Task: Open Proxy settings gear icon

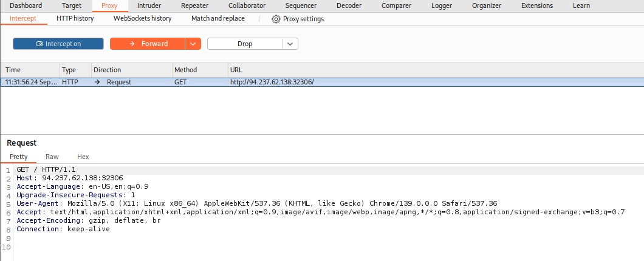Action: tap(276, 19)
